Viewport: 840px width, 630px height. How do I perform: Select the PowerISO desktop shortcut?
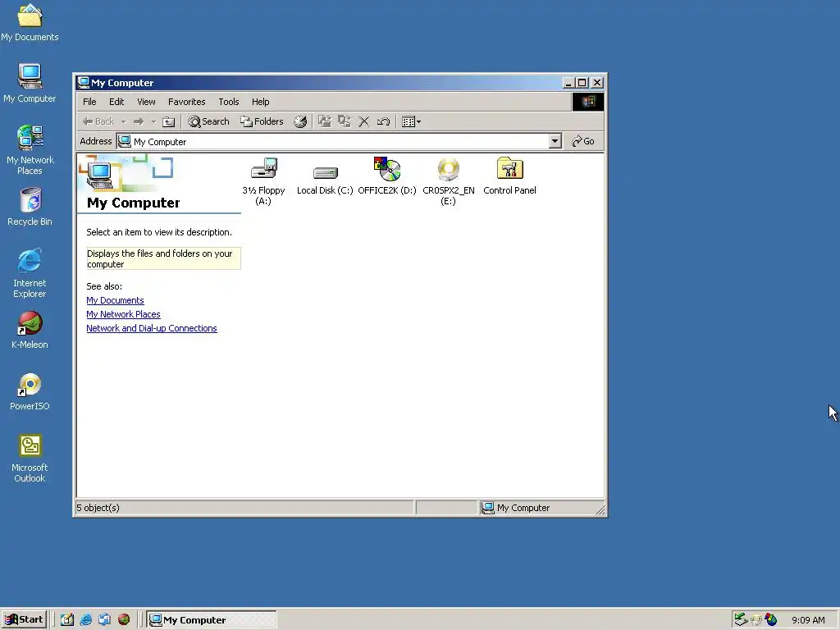[x=30, y=391]
